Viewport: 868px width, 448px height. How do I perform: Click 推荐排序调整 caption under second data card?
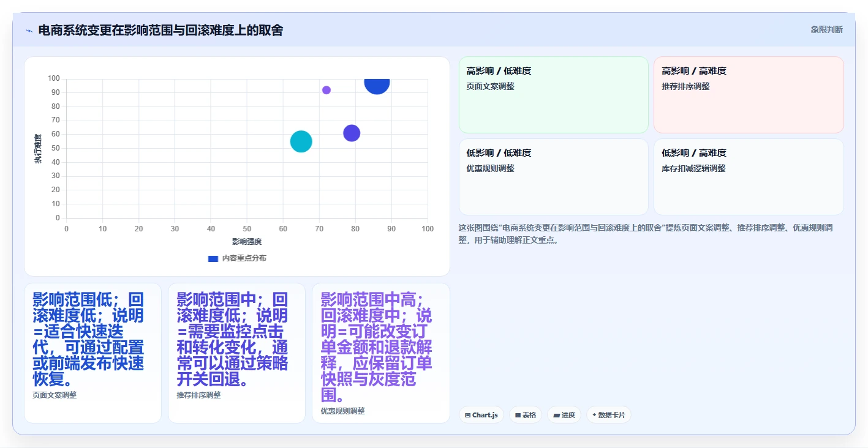point(198,395)
